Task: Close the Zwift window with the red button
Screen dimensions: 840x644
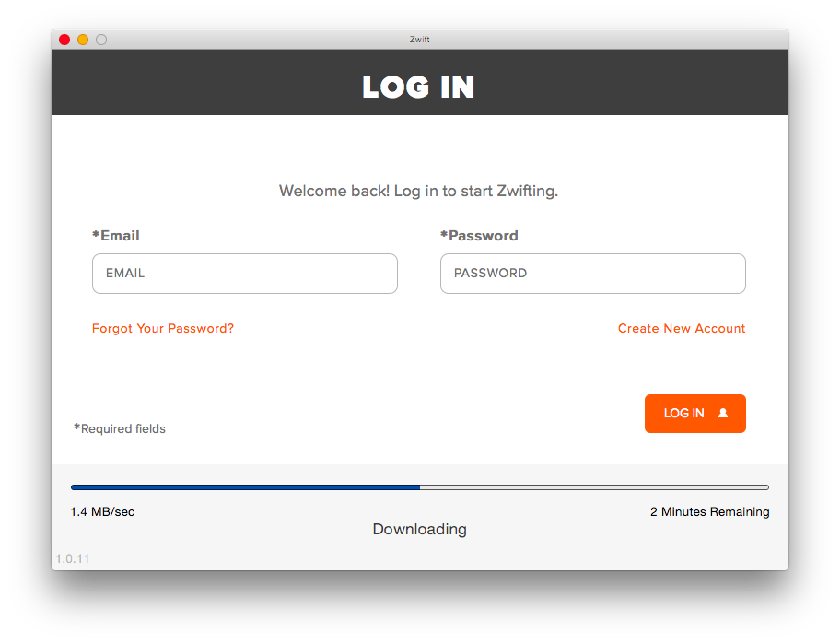Action: pyautogui.click(x=64, y=40)
